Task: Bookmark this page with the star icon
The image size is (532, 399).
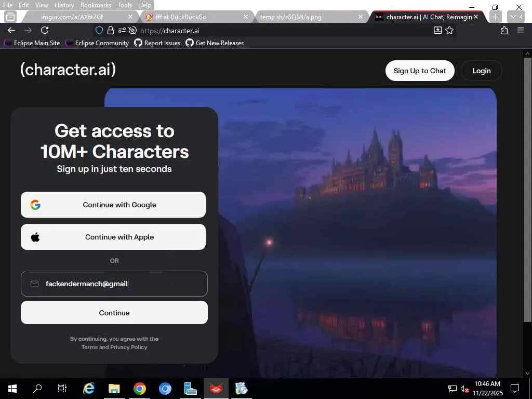Action: click(x=449, y=30)
